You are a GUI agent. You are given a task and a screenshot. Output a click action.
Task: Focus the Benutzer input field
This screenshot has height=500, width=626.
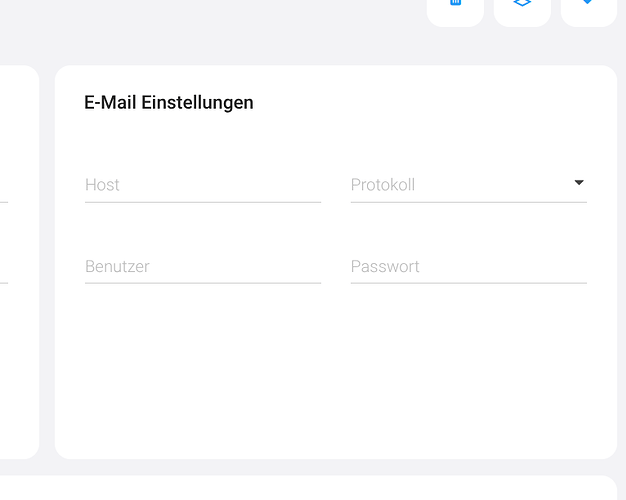[x=203, y=266]
